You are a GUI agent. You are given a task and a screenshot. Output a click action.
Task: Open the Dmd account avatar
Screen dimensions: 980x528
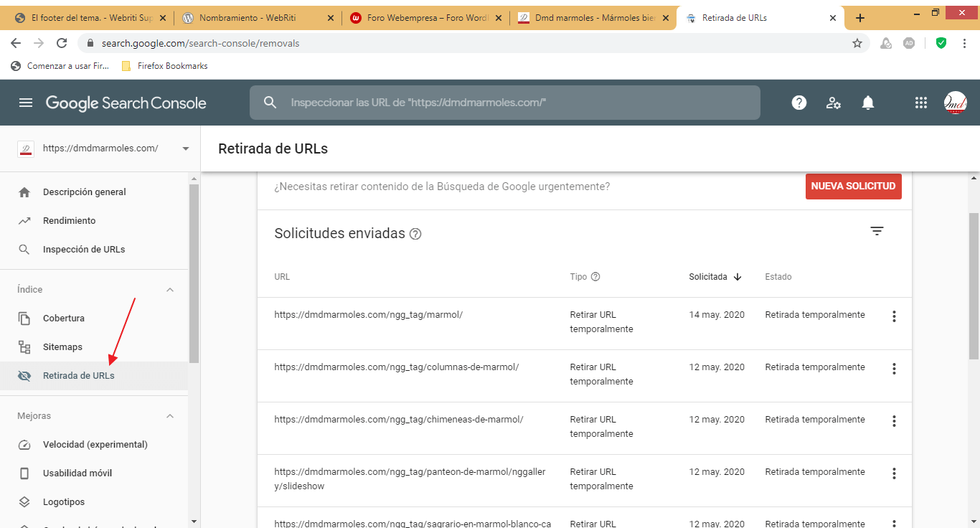point(955,103)
